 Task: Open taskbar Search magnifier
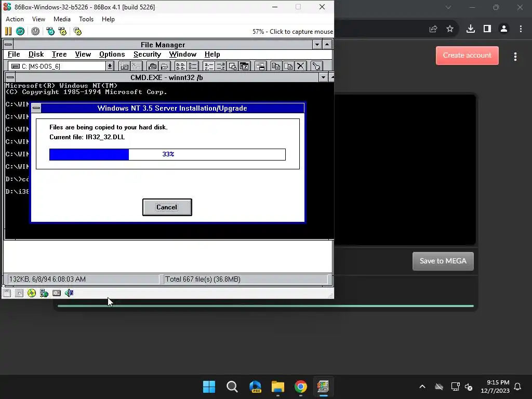232,387
